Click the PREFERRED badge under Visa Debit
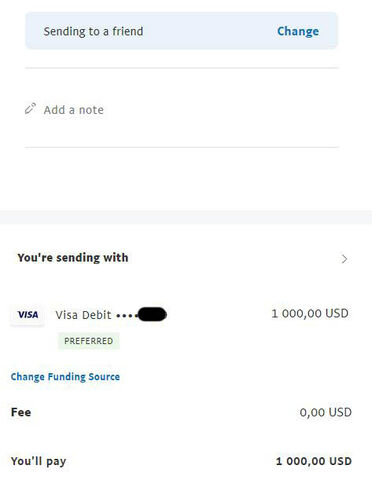 pos(89,341)
